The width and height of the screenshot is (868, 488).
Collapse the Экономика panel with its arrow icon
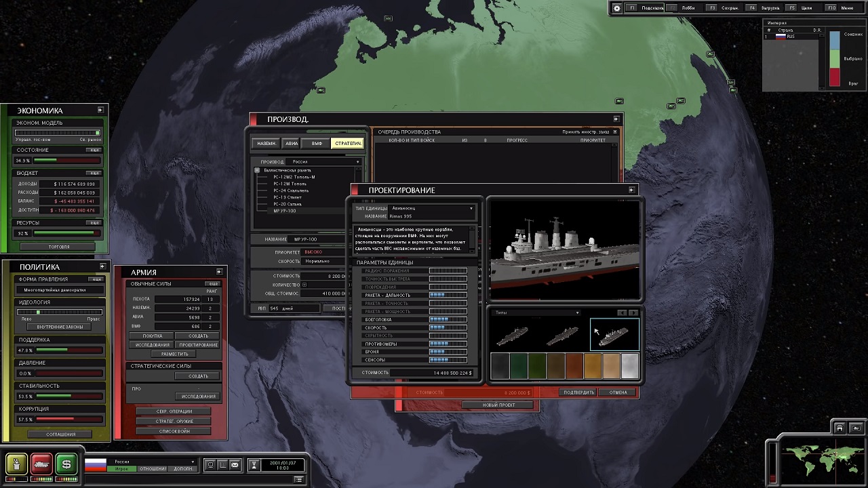tap(100, 110)
